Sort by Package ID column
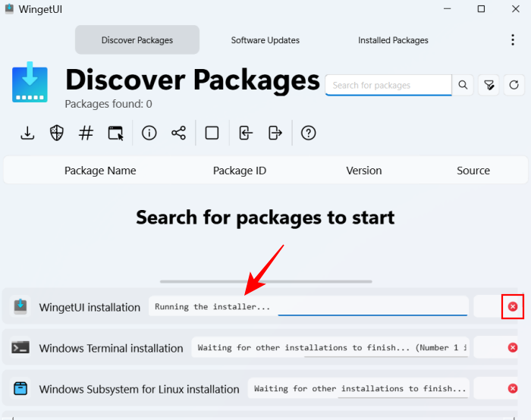Image resolution: width=531 pixels, height=420 pixels. [x=240, y=171]
